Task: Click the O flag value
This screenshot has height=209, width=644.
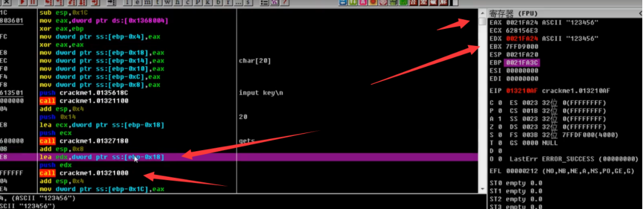Action: tap(500, 159)
